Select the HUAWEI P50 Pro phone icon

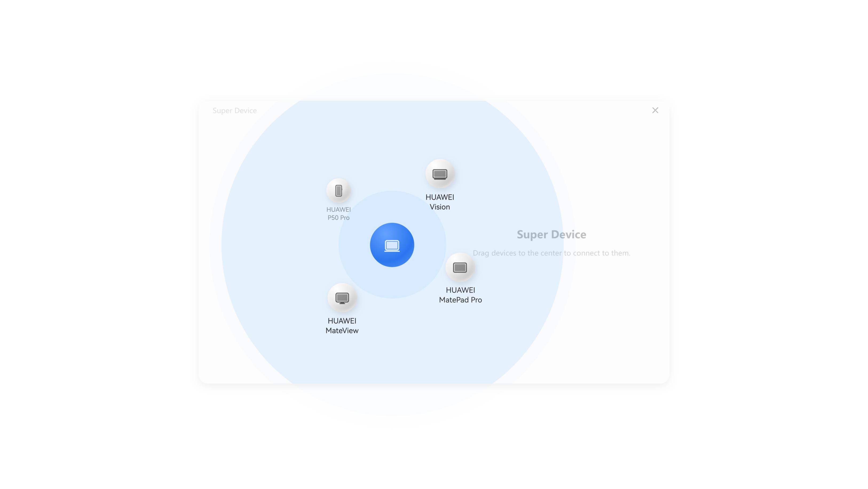(x=338, y=191)
